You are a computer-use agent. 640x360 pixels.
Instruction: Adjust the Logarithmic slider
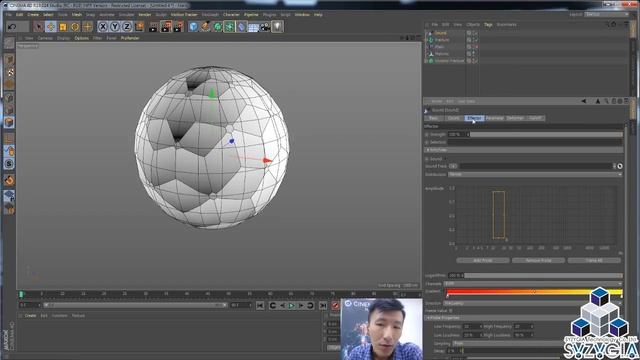543,276
